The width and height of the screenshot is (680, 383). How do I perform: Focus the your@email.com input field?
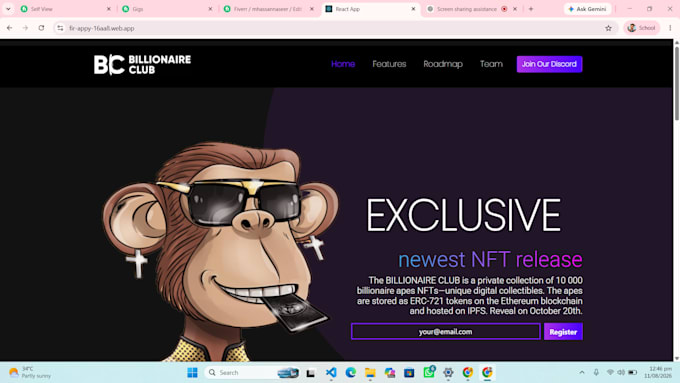(445, 331)
